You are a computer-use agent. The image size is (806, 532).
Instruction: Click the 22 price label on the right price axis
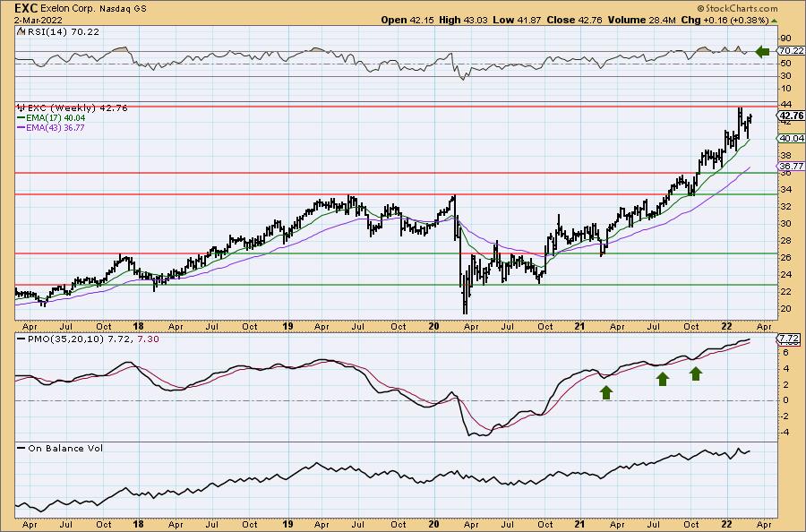tap(785, 291)
